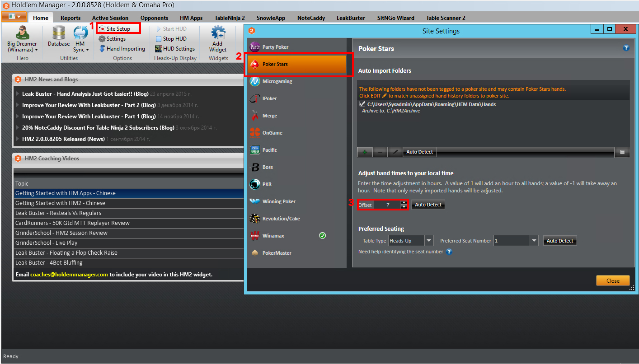
Task: Open the NoteCaddy tab
Action: [311, 18]
